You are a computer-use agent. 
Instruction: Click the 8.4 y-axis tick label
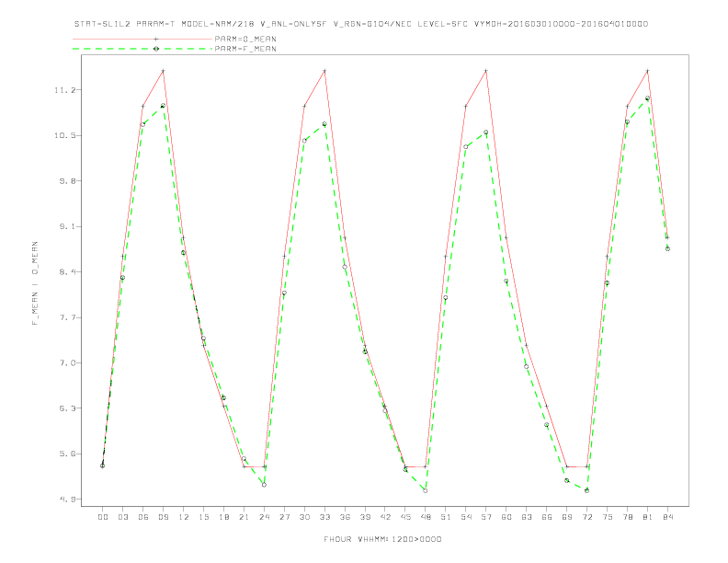pos(68,272)
